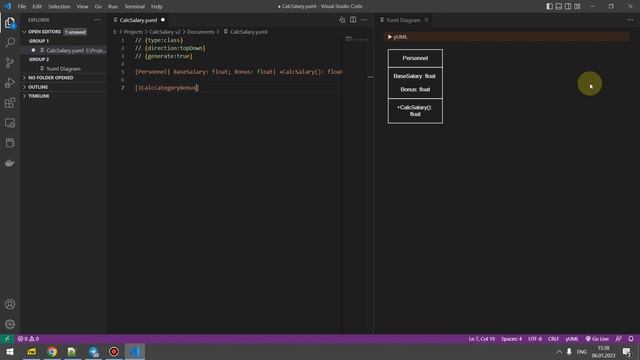Click the open preview icon in editor toolbar
The image size is (640, 360).
click(x=342, y=20)
